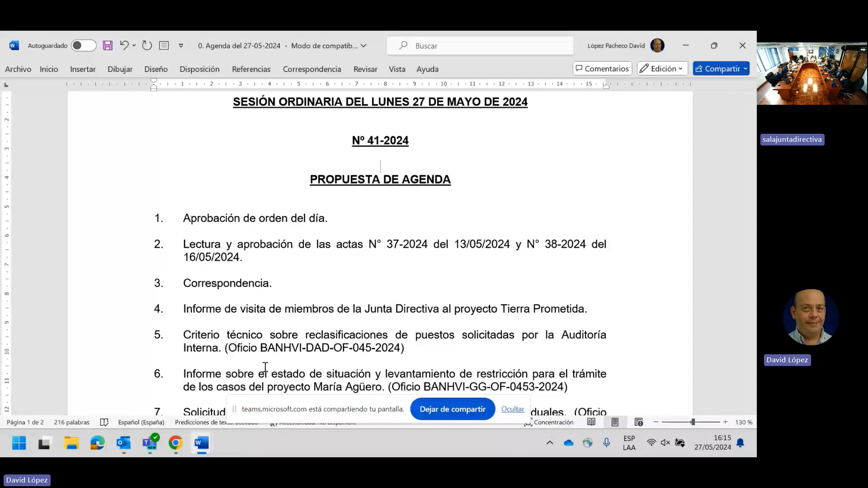Image resolution: width=868 pixels, height=488 pixels.
Task: Open Outlook from the taskbar
Action: click(123, 443)
